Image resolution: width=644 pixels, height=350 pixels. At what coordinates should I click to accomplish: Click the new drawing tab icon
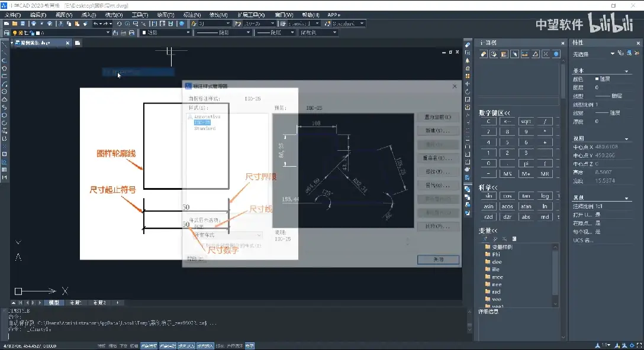tap(78, 43)
